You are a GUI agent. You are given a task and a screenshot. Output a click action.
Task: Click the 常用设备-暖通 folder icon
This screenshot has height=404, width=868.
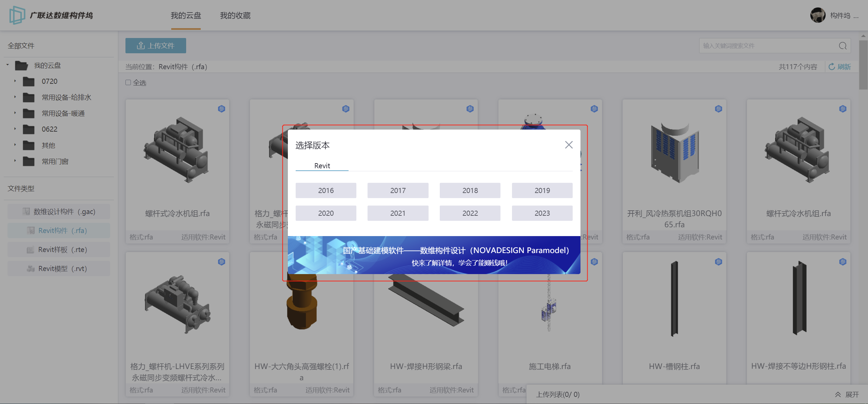(x=29, y=113)
